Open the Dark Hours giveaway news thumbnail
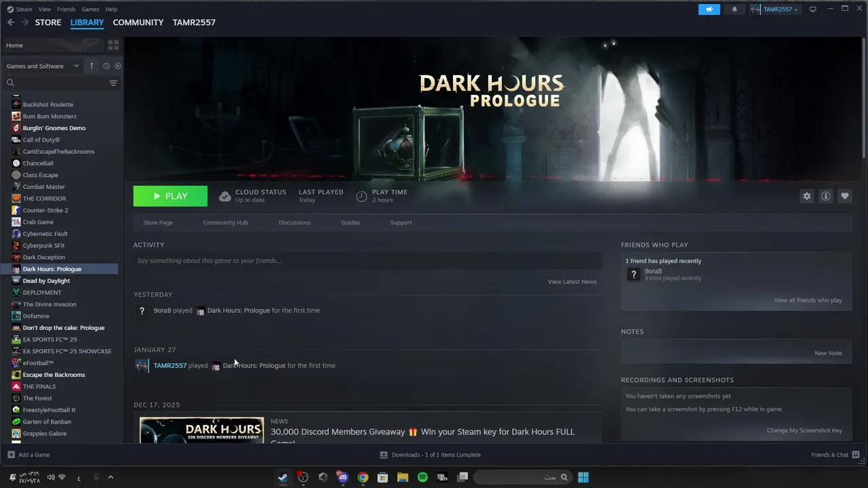 (201, 430)
